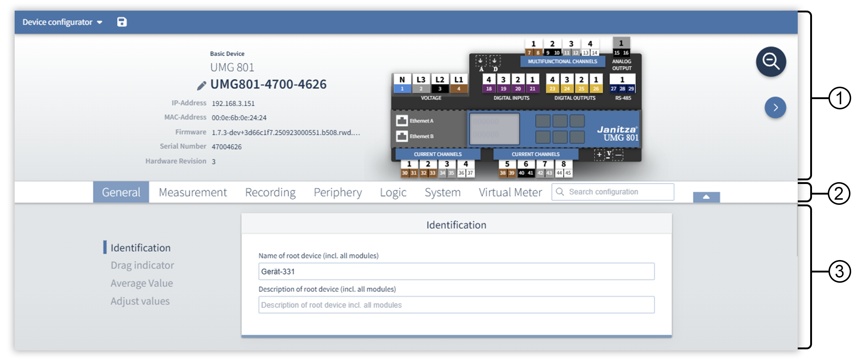Click the save disk icon
The height and width of the screenshot is (361, 868).
[x=122, y=22]
